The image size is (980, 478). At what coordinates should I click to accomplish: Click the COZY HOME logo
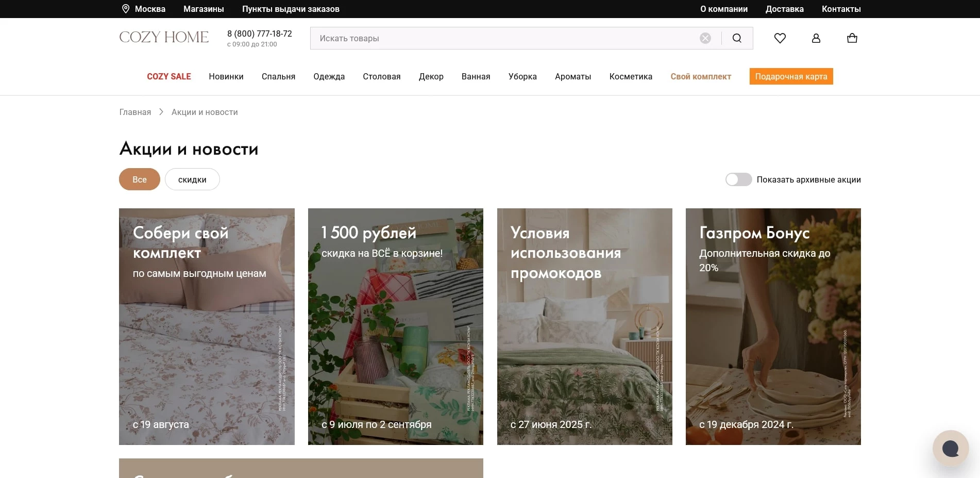coord(164,37)
